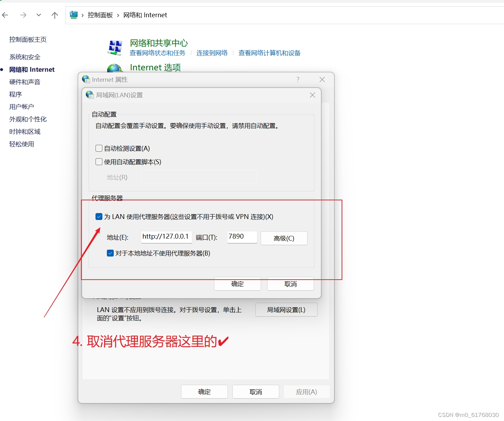Expand the chevron before 控制面板 breadcrumb
The image size is (504, 421).
tap(83, 15)
